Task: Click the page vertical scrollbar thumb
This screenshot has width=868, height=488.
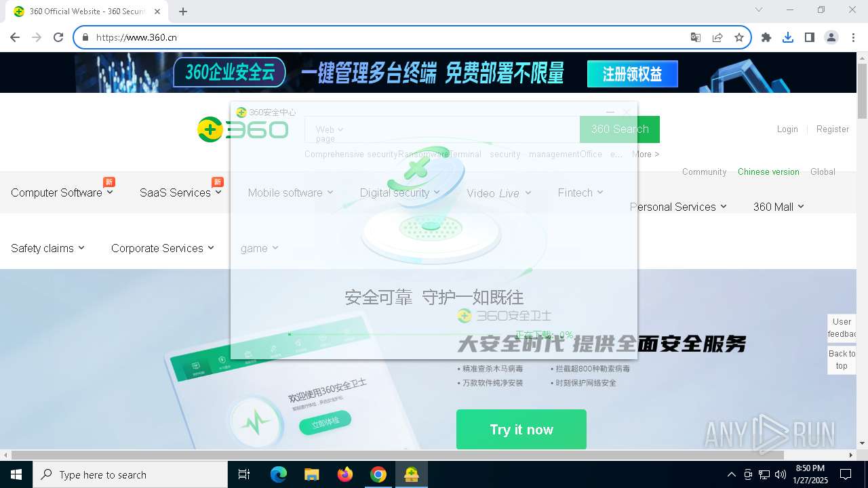Action: pyautogui.click(x=862, y=91)
